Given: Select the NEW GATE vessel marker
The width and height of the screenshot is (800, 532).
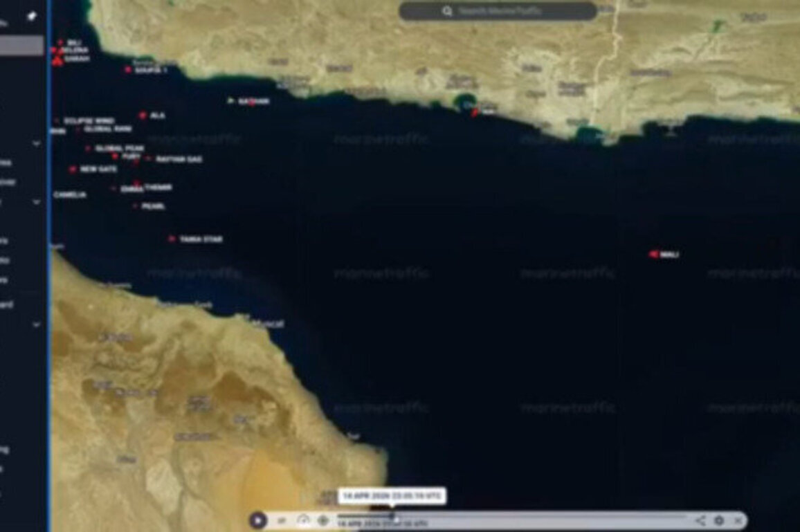Looking at the screenshot, I should click(73, 169).
